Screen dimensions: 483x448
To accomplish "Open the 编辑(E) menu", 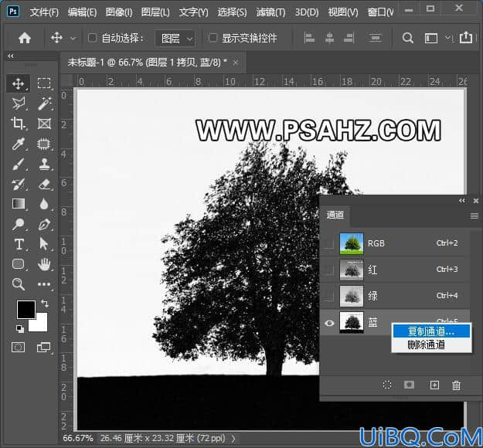I will [82, 12].
